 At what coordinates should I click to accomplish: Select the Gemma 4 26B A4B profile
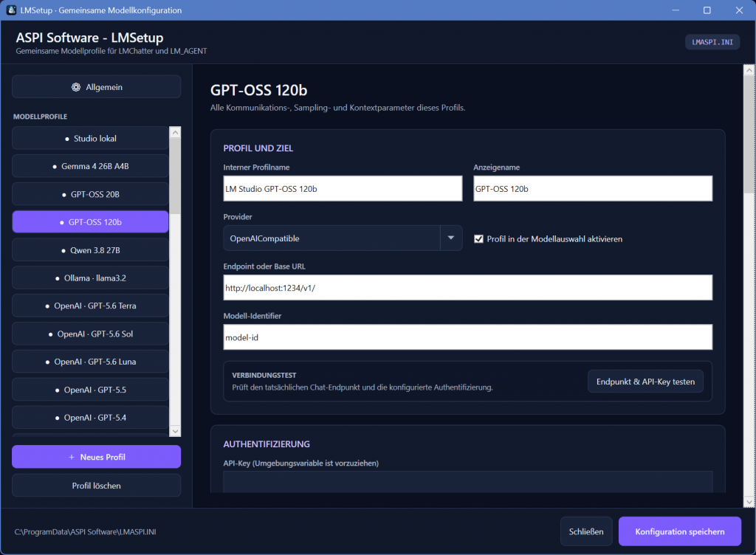[x=90, y=166]
